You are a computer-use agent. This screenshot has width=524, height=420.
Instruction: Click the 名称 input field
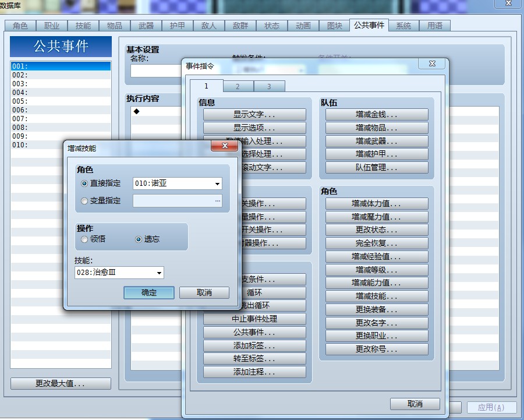pos(156,71)
